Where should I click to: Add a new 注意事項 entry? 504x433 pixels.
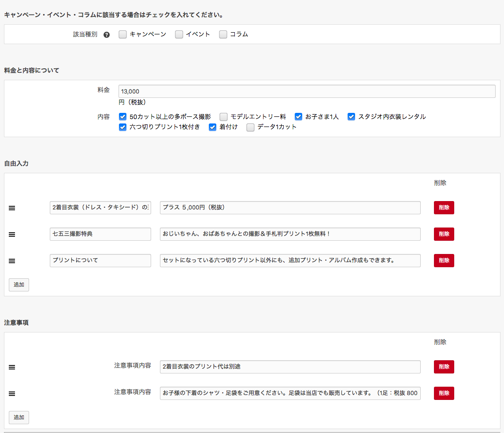click(x=19, y=418)
